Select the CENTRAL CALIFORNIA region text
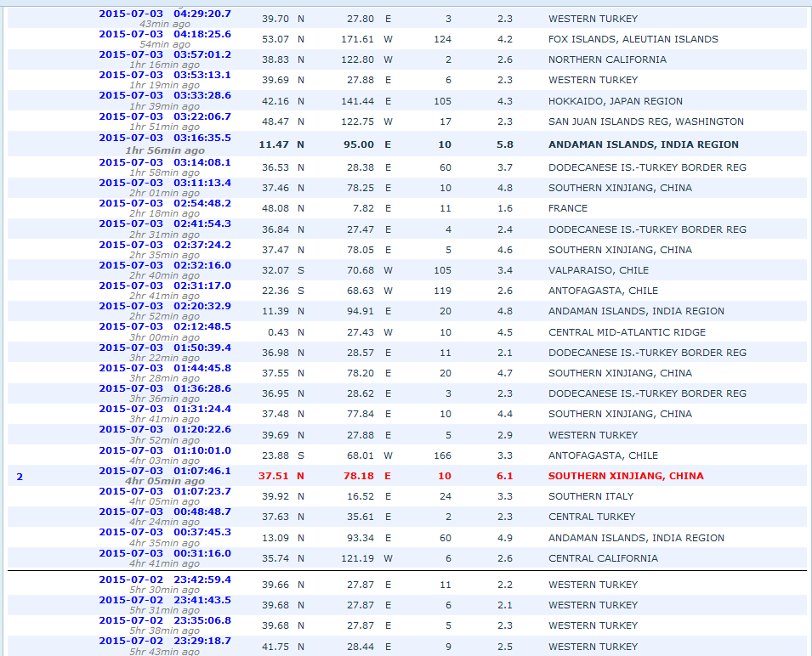Screen dimensions: 812x656 click(x=604, y=558)
